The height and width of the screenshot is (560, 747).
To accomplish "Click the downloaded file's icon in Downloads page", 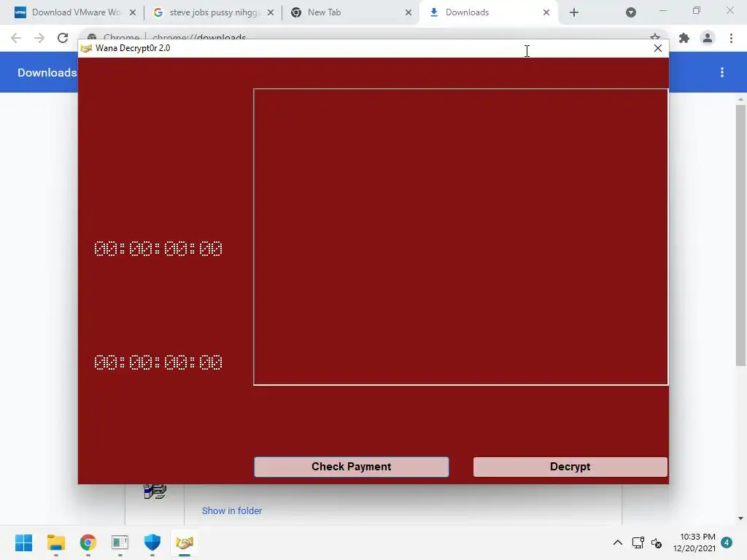I will pyautogui.click(x=155, y=491).
